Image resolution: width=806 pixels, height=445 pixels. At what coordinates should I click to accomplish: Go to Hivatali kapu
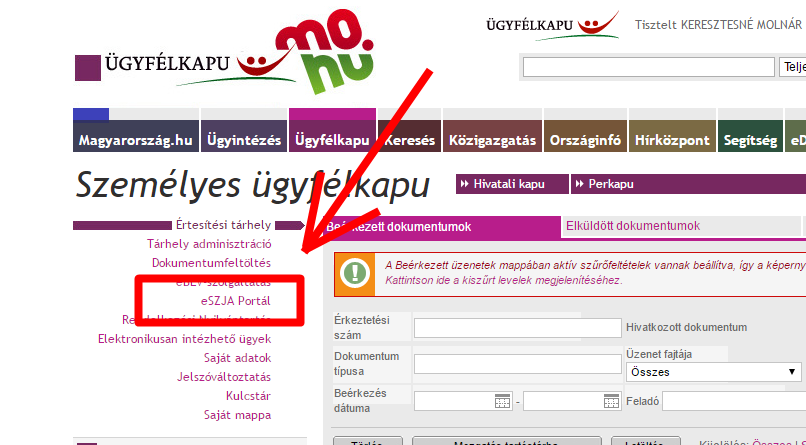pos(512,184)
